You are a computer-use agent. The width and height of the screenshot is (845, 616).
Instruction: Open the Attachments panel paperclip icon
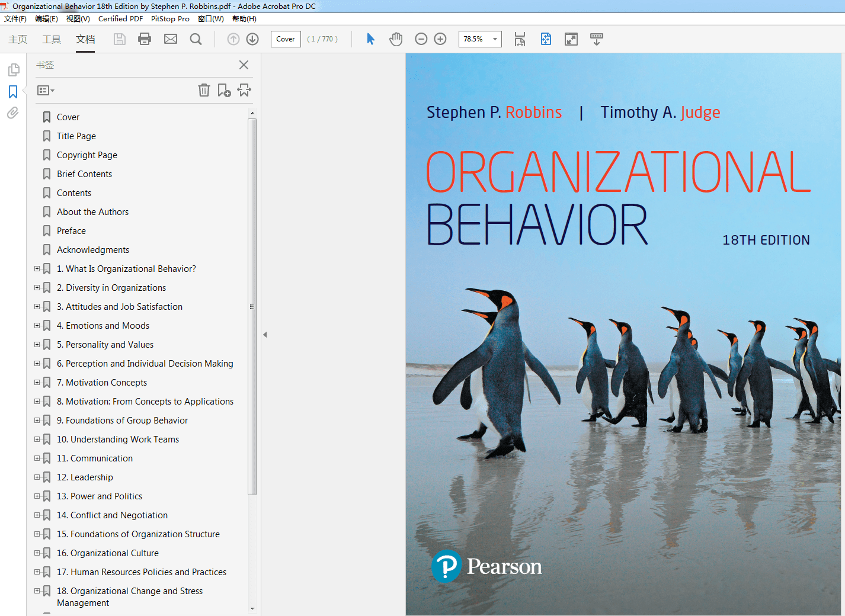pos(12,113)
